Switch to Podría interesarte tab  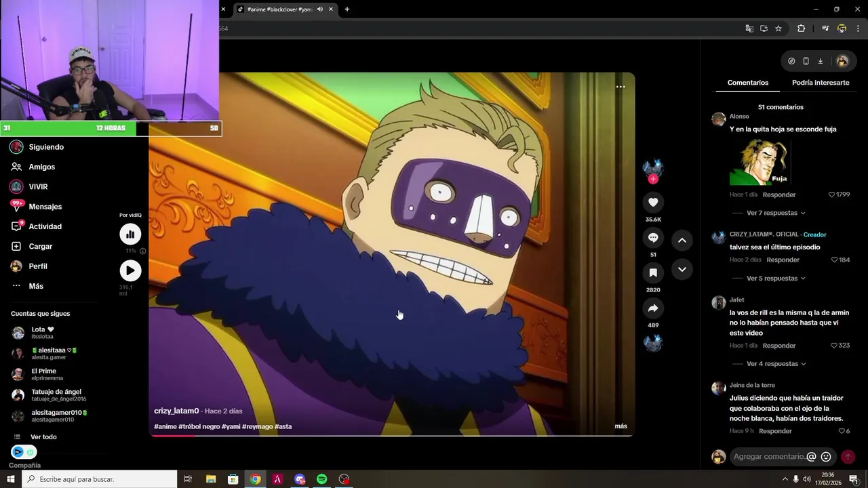tap(821, 83)
